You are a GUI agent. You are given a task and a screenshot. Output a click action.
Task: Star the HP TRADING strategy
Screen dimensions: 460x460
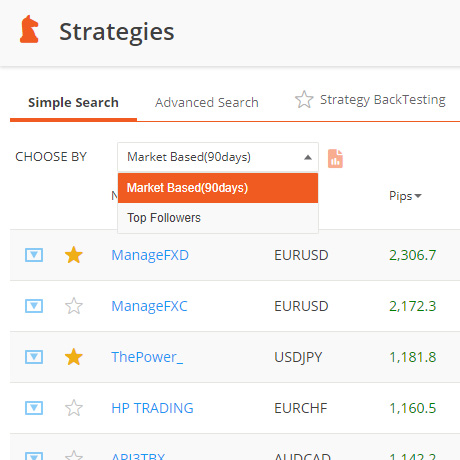coord(73,408)
